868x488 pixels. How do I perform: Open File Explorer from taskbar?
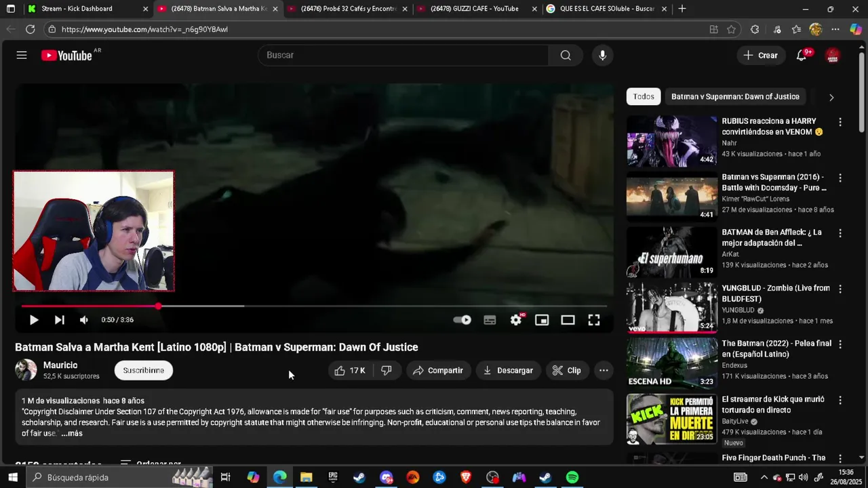(x=307, y=477)
